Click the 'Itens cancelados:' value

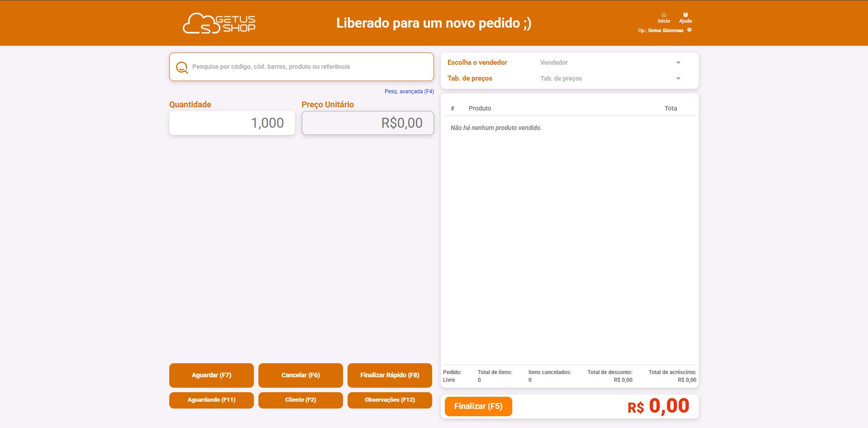(530, 380)
